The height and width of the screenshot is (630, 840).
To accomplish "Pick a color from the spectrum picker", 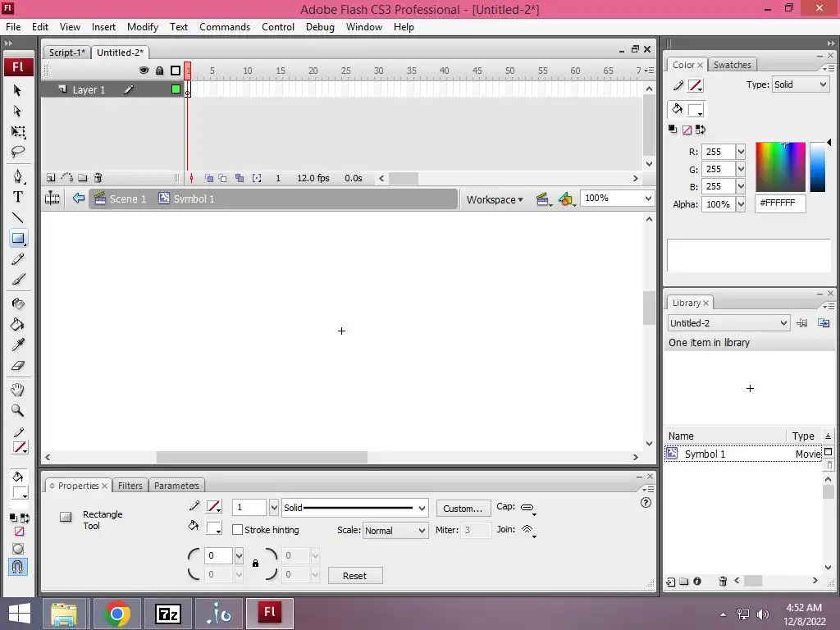I will pos(780,167).
